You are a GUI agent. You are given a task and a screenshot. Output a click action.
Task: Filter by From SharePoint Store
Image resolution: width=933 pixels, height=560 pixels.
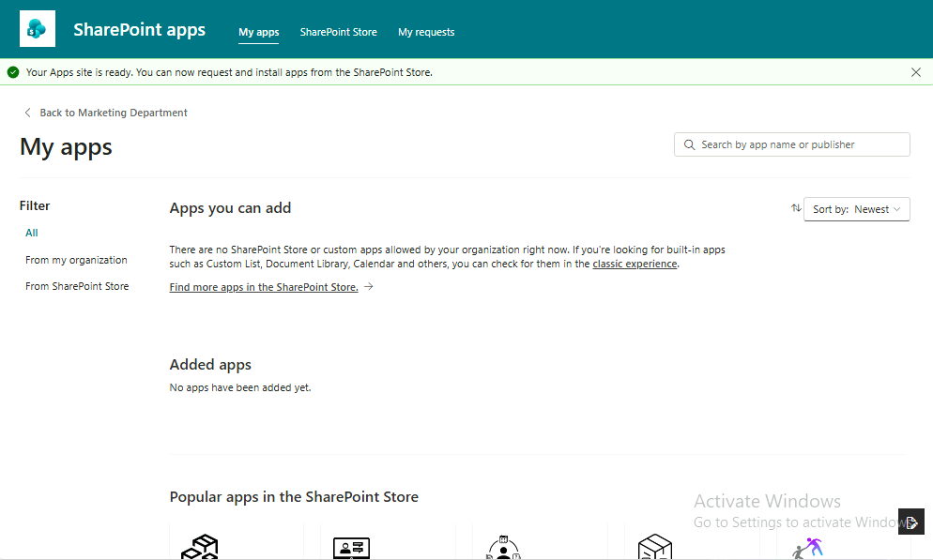(x=77, y=286)
